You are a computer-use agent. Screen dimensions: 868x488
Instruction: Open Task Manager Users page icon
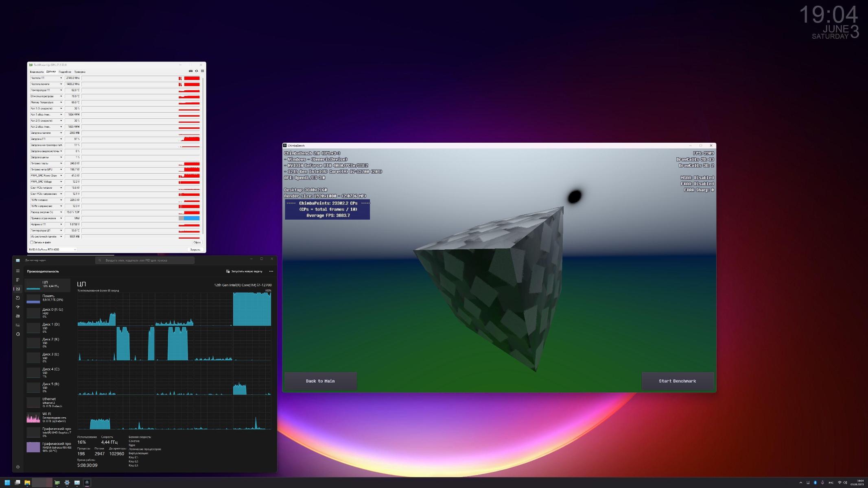[x=18, y=316]
